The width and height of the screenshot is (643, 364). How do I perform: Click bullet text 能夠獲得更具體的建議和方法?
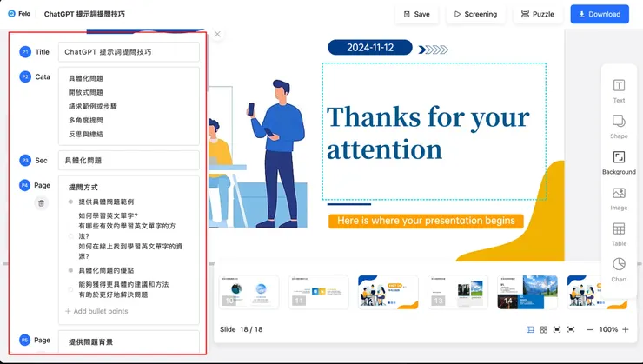click(x=123, y=284)
